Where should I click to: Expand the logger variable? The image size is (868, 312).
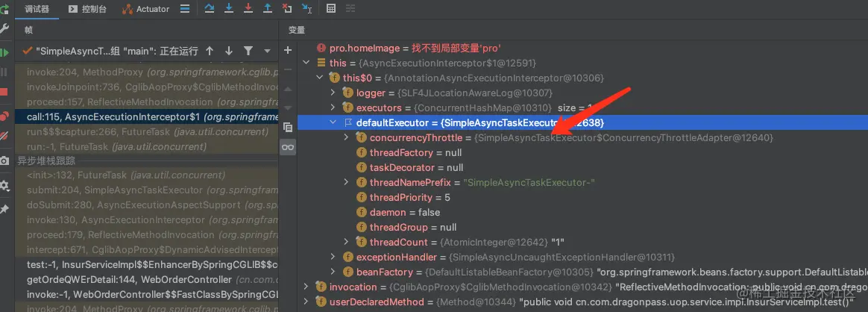(333, 93)
